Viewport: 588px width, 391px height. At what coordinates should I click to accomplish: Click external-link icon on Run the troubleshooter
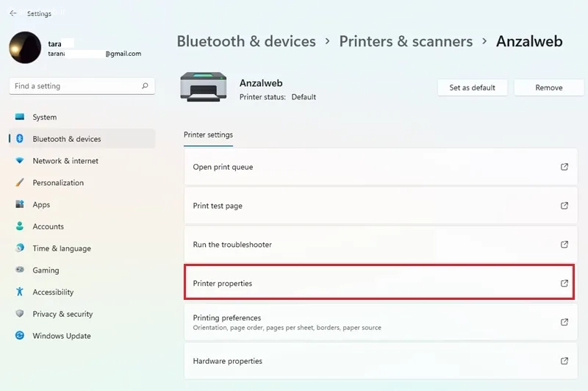564,245
